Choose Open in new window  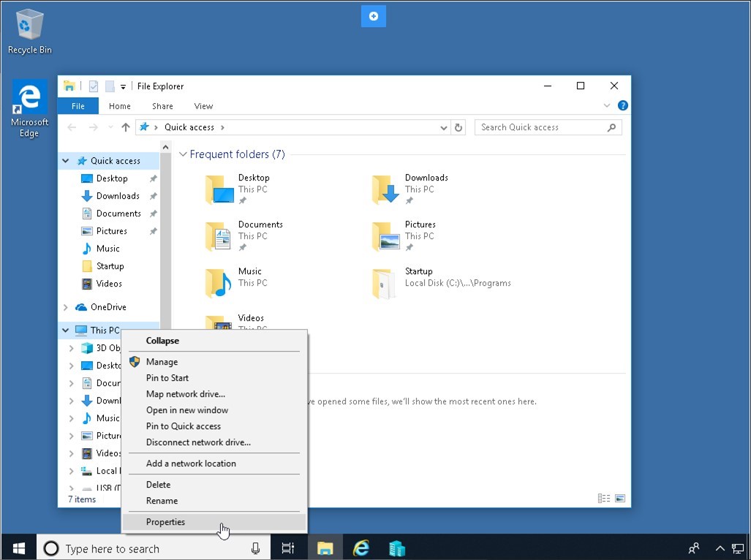point(214,410)
